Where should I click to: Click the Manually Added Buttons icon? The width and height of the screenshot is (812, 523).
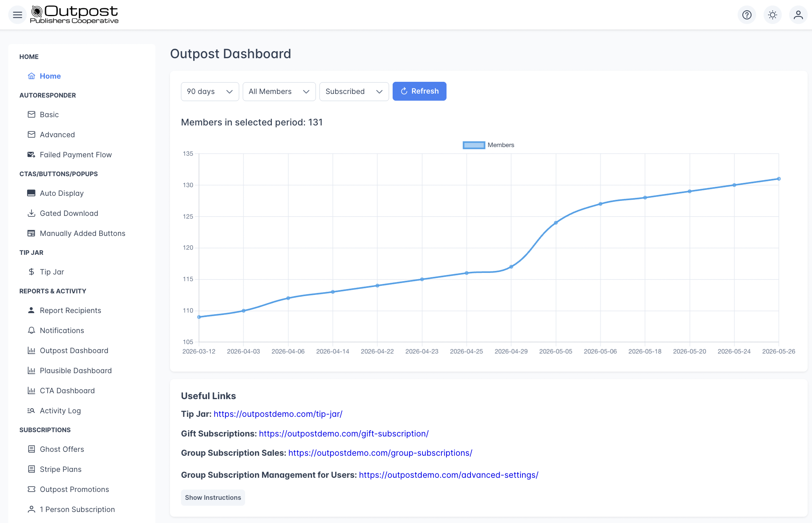[31, 233]
